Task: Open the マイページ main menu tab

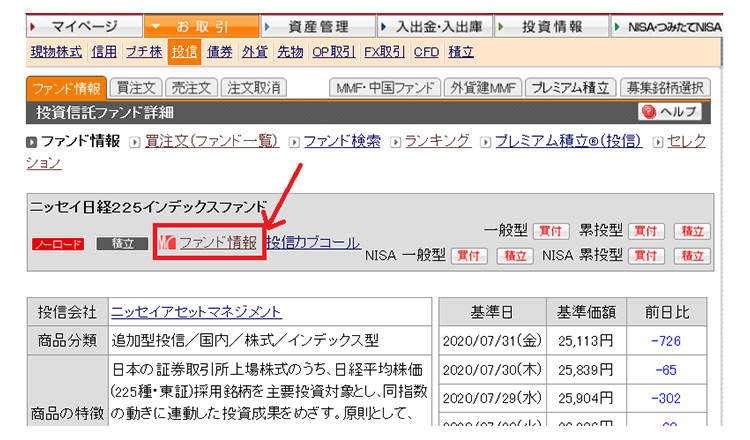Action: pyautogui.click(x=84, y=26)
